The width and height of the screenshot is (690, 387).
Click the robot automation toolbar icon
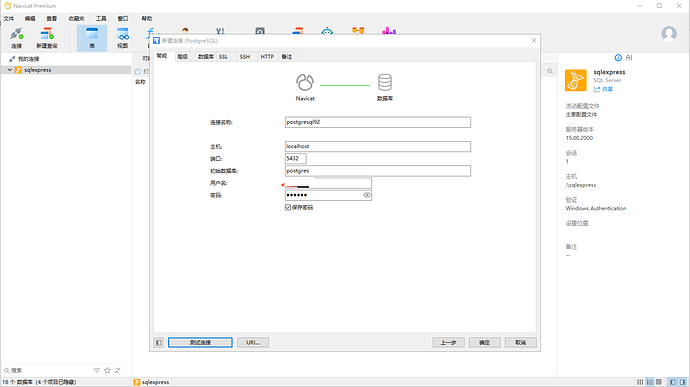click(x=327, y=31)
